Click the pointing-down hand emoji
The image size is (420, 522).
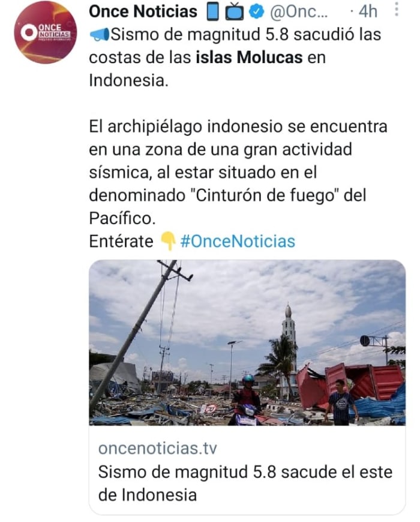pyautogui.click(x=168, y=241)
